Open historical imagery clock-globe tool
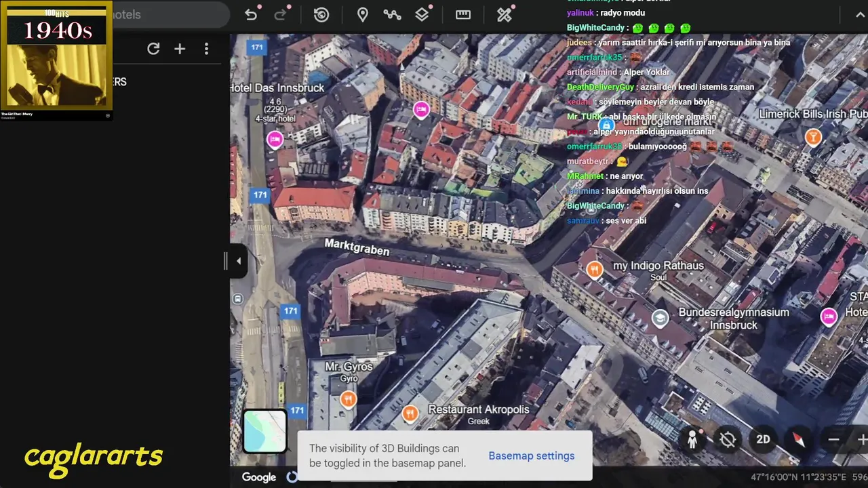Viewport: 868px width, 488px height. click(321, 15)
